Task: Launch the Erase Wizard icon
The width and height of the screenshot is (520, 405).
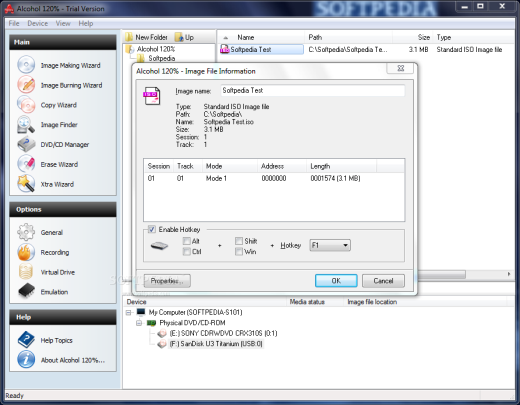Action: tap(26, 164)
